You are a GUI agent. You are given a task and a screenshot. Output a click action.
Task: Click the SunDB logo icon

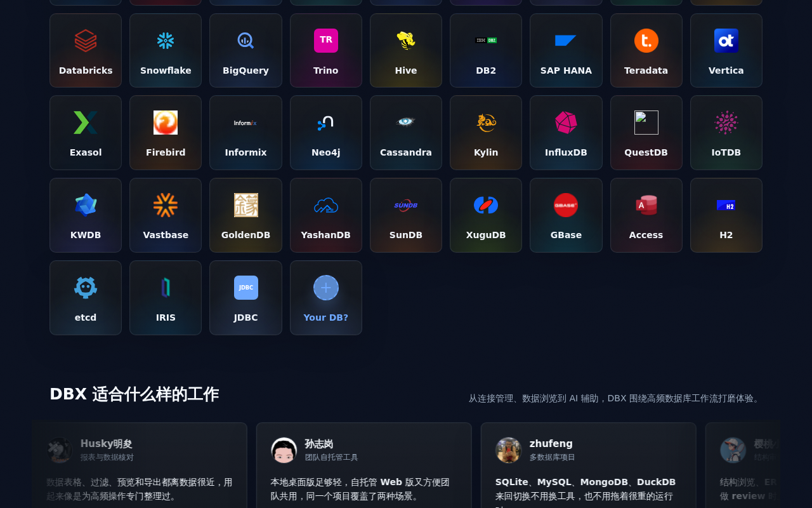coord(406,205)
